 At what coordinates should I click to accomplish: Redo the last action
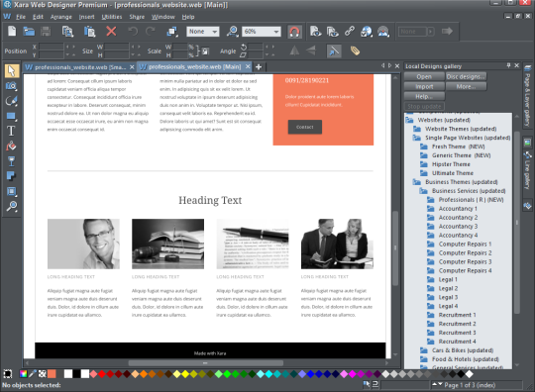(x=151, y=32)
